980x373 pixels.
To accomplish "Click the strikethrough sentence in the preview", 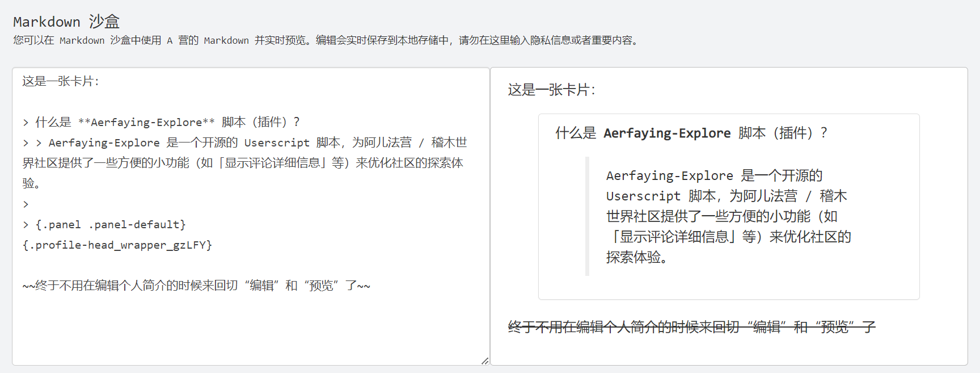I will 691,327.
